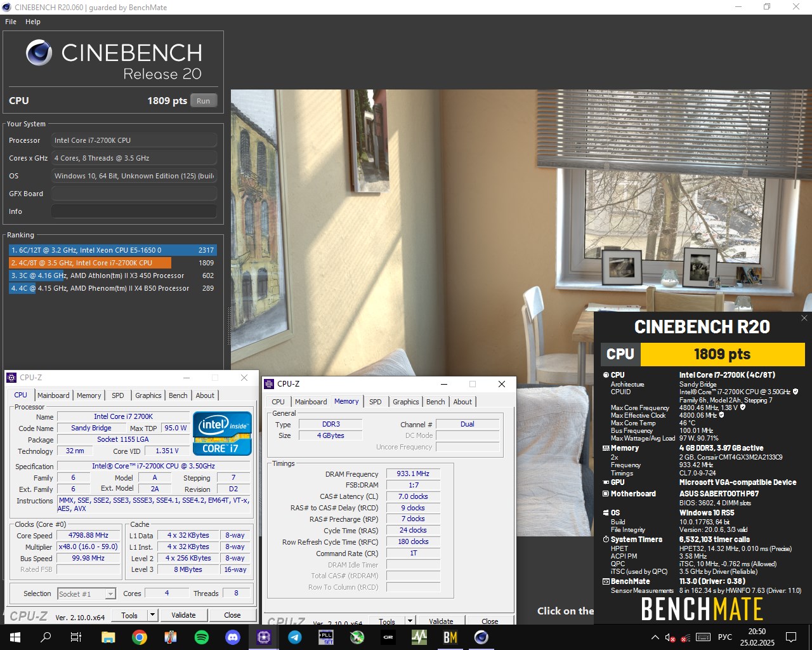Open the BenchMate BM taskbar icon

point(450,637)
